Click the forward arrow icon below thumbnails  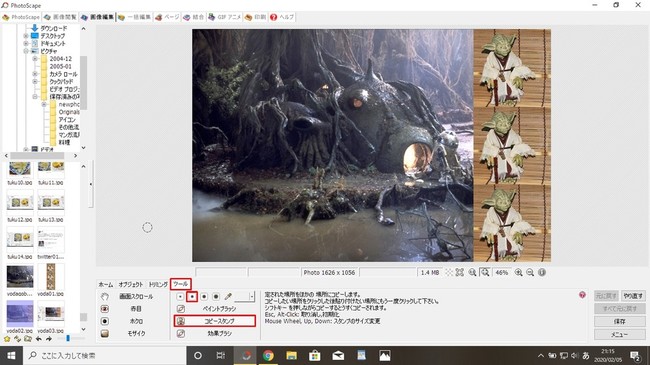[x=49, y=339]
